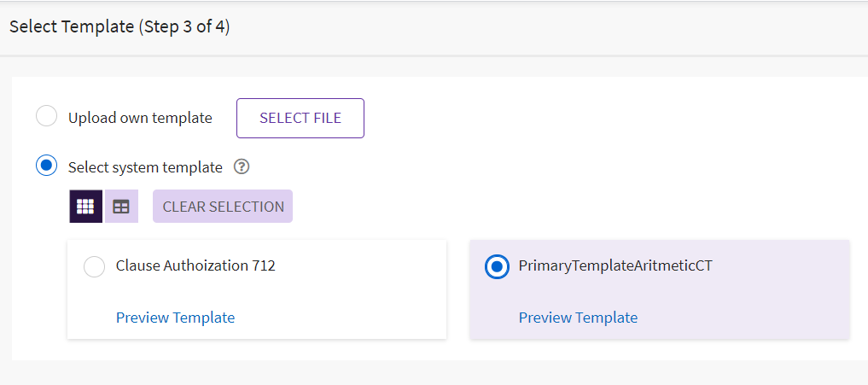This screenshot has height=385, width=868.
Task: Click the CLEAR SELECTION button
Action: click(223, 207)
